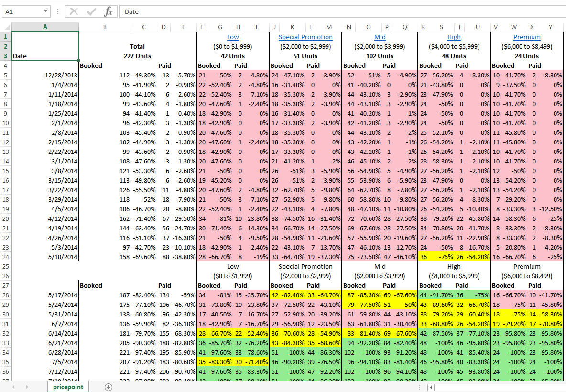
Task: Click the vertical ellipsis beside the Name Box
Action: [57, 11]
